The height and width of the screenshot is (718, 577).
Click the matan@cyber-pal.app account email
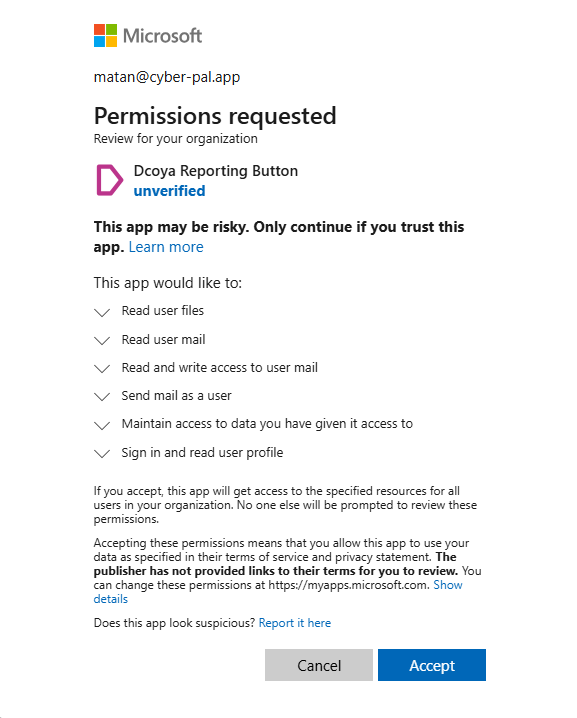point(167,77)
